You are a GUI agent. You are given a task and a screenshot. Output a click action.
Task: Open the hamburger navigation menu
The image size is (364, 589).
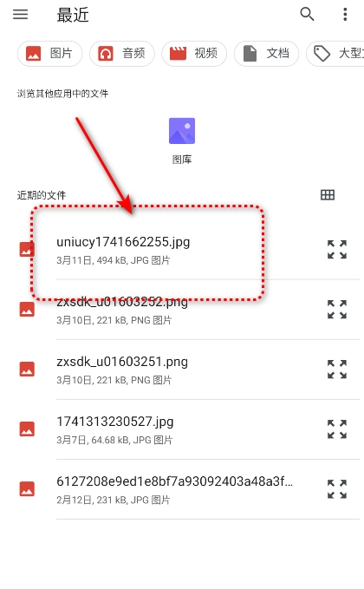(20, 14)
